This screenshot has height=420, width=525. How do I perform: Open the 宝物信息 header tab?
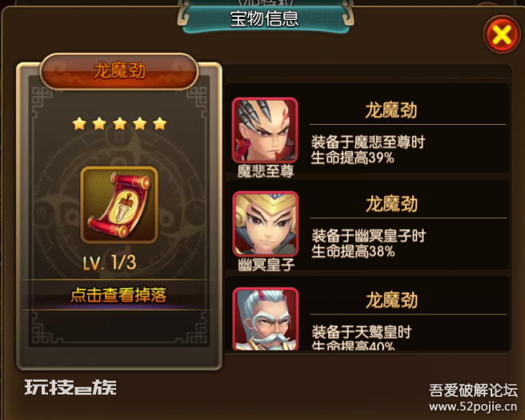click(265, 18)
